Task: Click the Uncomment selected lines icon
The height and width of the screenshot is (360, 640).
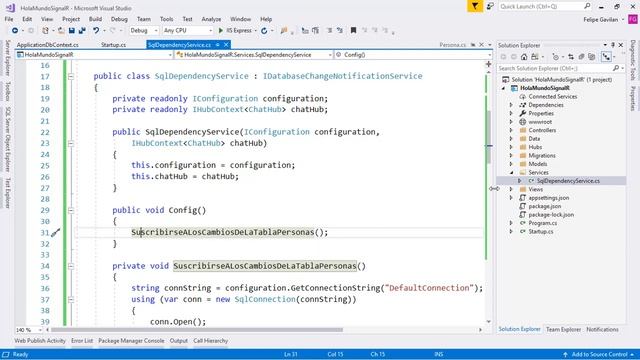Action: pyautogui.click(x=339, y=31)
